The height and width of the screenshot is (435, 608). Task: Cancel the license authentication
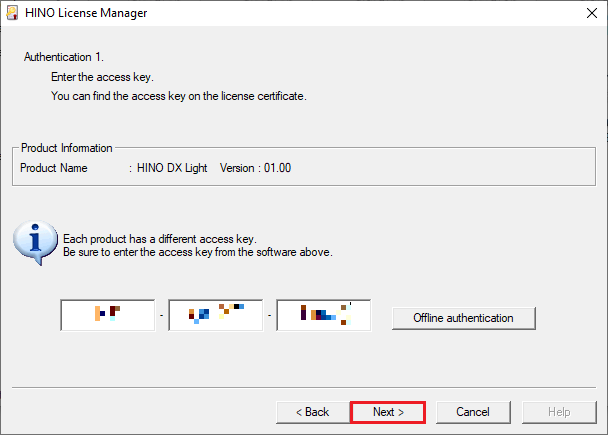point(473,412)
